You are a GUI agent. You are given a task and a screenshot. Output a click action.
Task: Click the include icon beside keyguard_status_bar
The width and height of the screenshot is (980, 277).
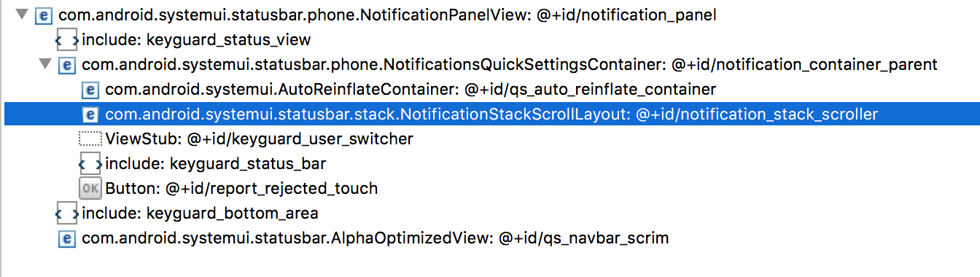(x=90, y=164)
